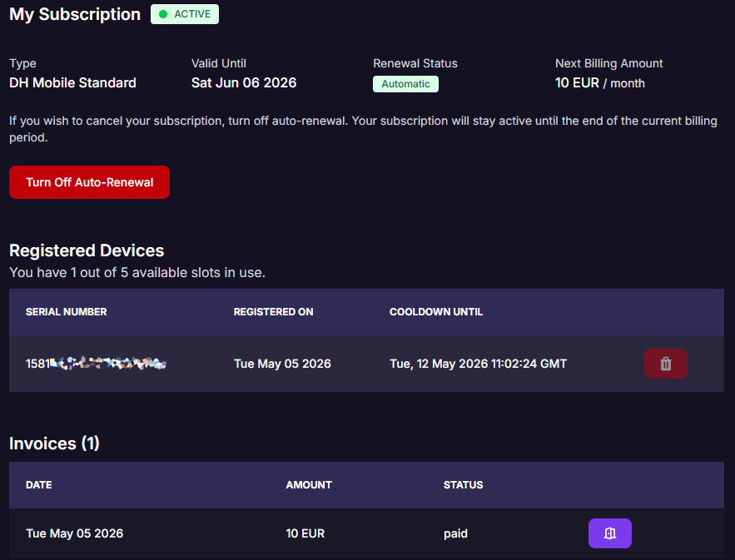The width and height of the screenshot is (735, 560).
Task: Click the Automatic renewal status badge
Action: [405, 84]
